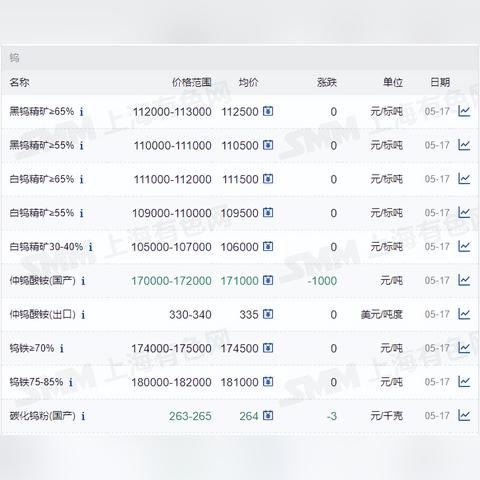View trend chart for 白钨精矿30-40% row
Image resolution: width=480 pixels, height=480 pixels.
click(464, 247)
